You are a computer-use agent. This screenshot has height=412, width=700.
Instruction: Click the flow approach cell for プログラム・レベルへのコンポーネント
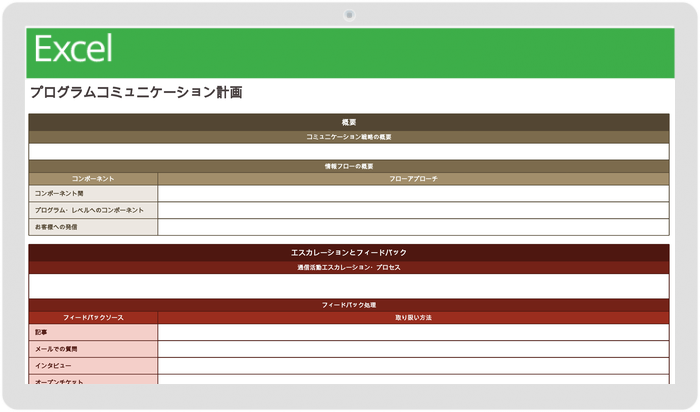(413, 210)
